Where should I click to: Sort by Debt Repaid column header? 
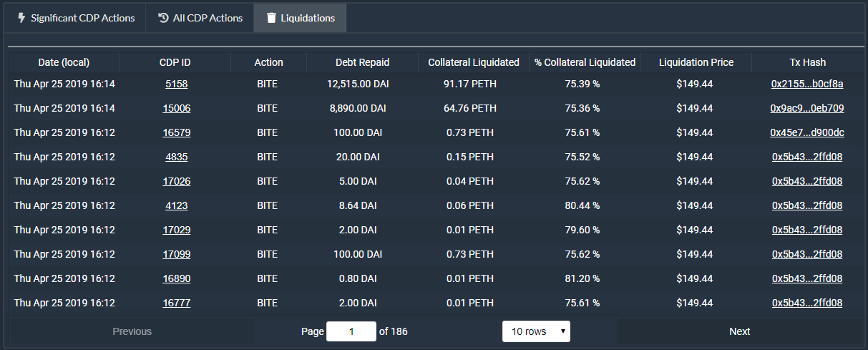pos(363,62)
